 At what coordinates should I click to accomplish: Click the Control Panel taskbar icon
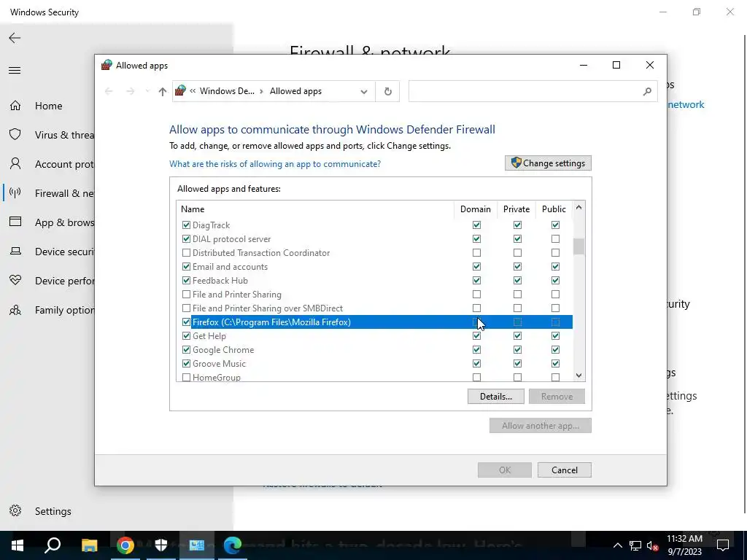point(197,545)
